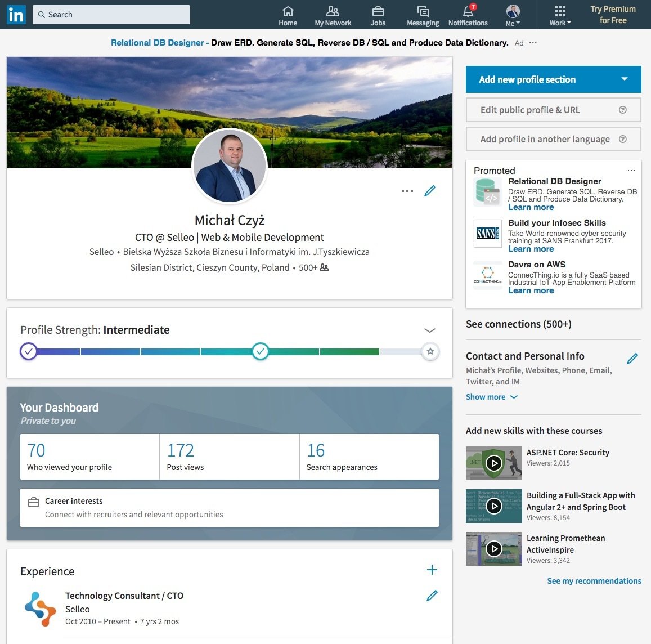This screenshot has height=644, width=651.
Task: Go to Jobs via the briefcase icon
Action: click(x=378, y=16)
